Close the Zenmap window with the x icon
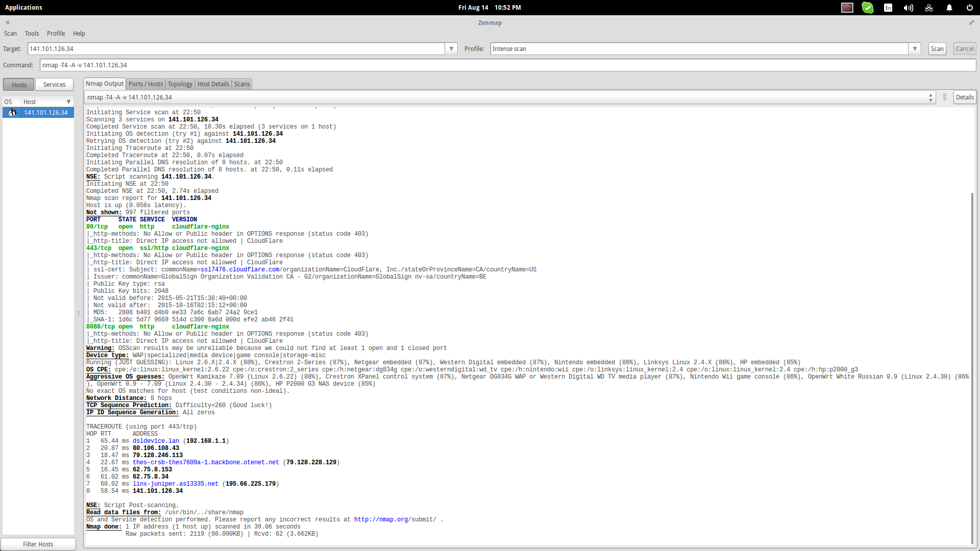The width and height of the screenshot is (980, 551). pyautogui.click(x=8, y=22)
